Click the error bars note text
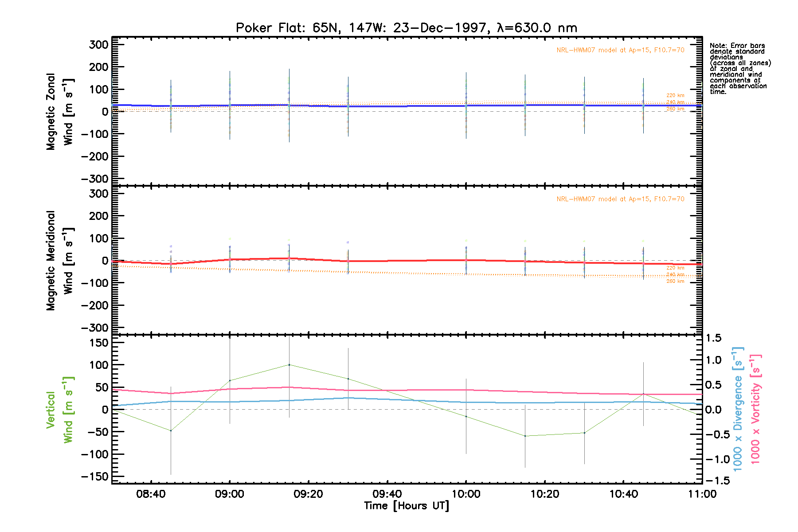Screen dimensions: 798x532 (739, 69)
